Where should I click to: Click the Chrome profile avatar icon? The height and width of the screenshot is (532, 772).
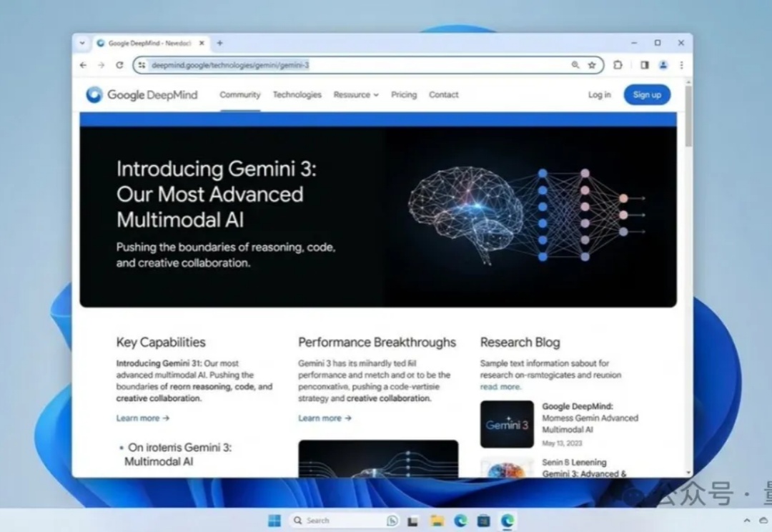663,65
